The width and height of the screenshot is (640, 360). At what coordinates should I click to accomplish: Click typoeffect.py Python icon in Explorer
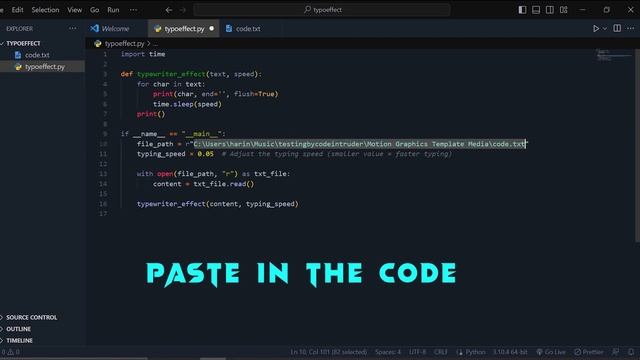(x=18, y=67)
